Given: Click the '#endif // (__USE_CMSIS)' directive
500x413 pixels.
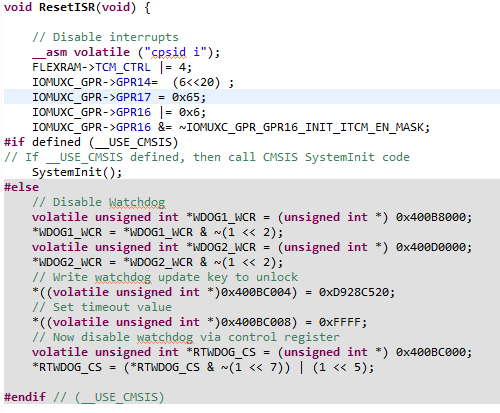Looking at the screenshot, I should click(x=84, y=397).
